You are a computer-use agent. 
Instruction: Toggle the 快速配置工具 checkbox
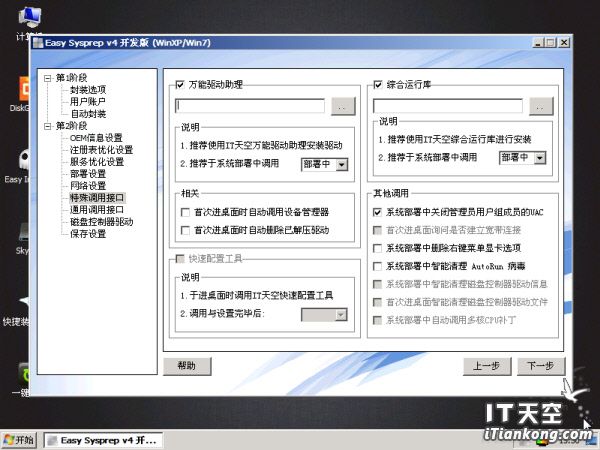[x=179, y=259]
